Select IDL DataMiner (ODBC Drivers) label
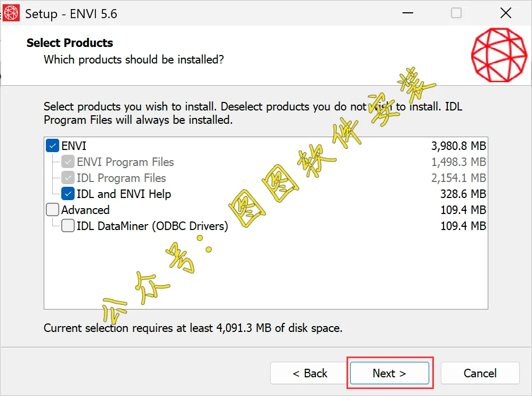This screenshot has height=396, width=532. click(152, 226)
